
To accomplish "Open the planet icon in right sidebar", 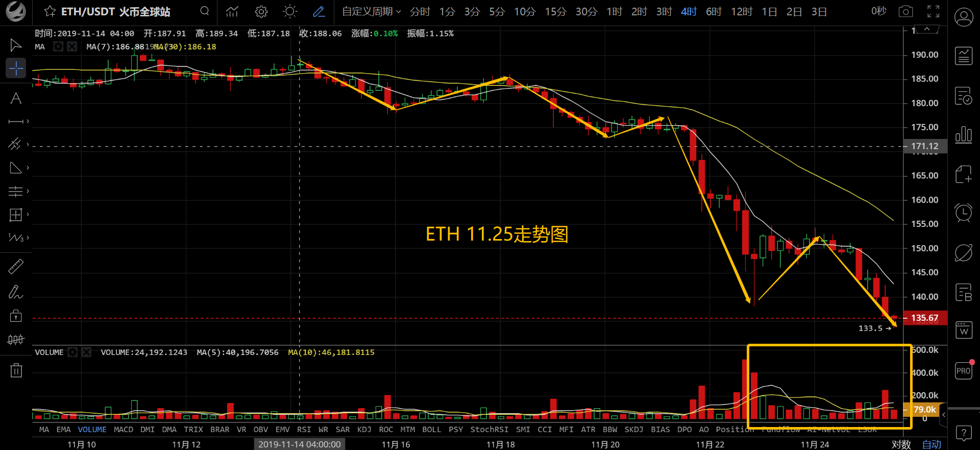I will tap(964, 252).
